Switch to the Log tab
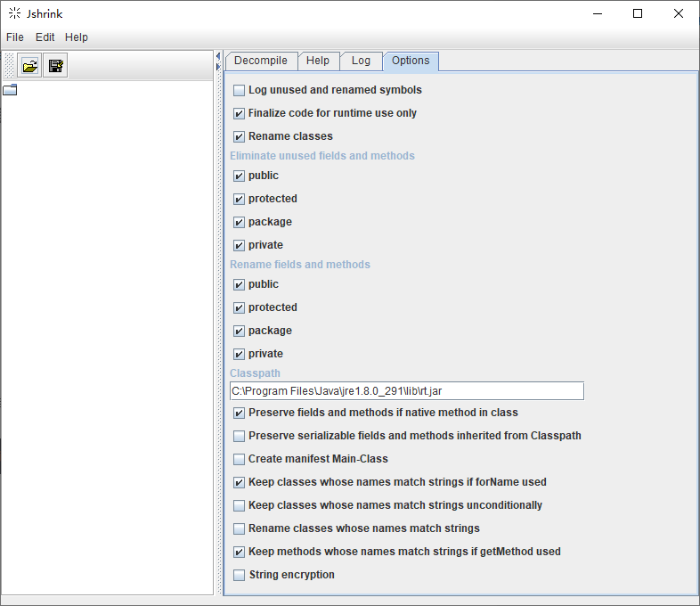This screenshot has width=700, height=606. point(361,61)
